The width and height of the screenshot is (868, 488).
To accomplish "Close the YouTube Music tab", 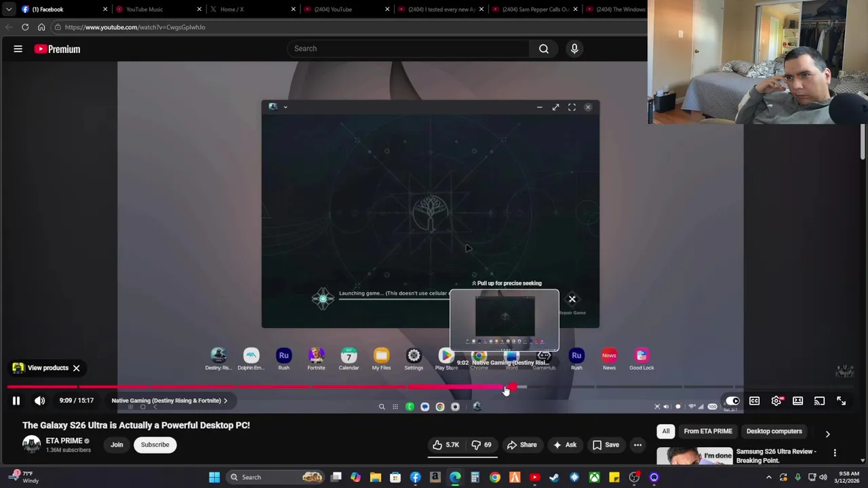I will pyautogui.click(x=199, y=9).
